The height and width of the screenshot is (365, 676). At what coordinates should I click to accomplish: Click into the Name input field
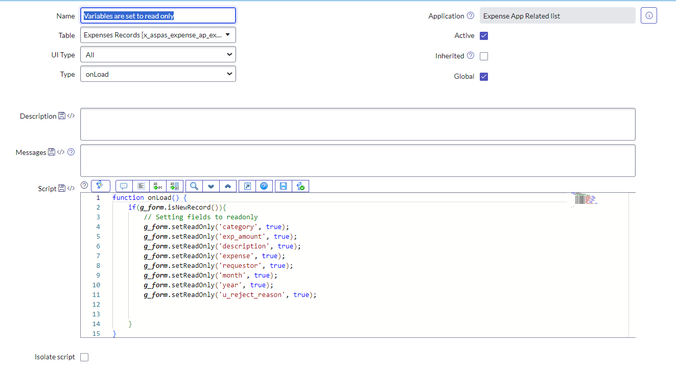coord(158,16)
